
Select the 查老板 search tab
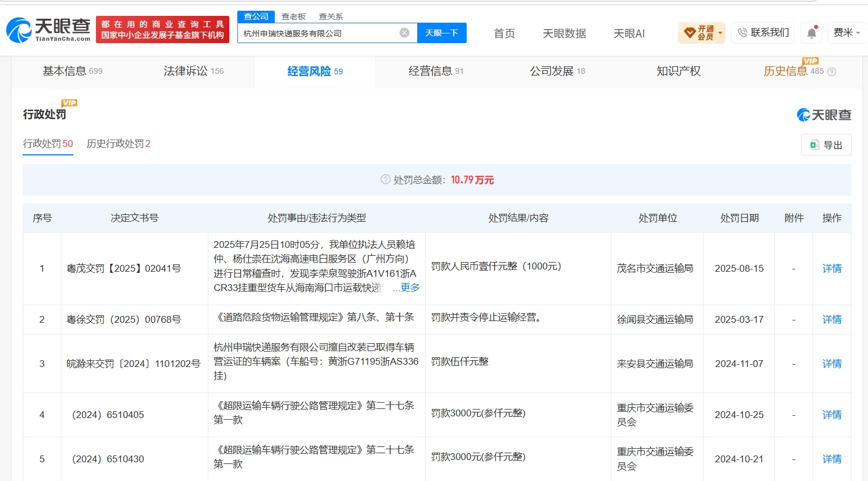click(293, 16)
